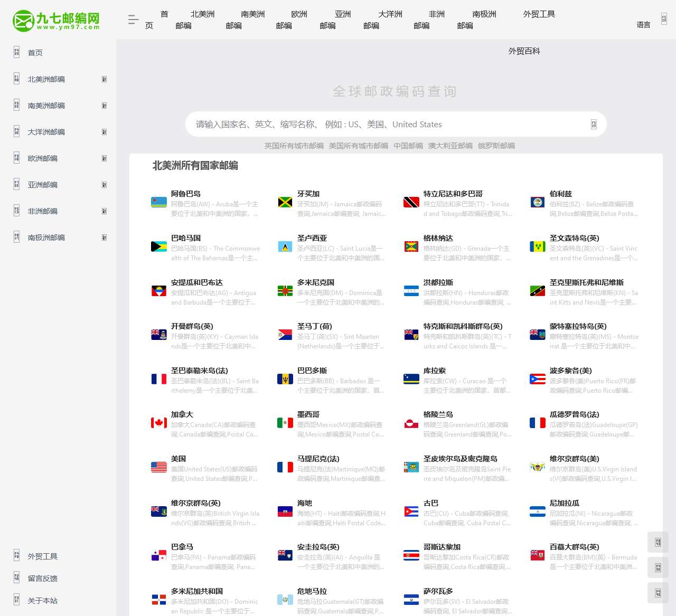Click the Greenland flag icon for 格陵兰岛
This screenshot has width=676, height=616.
click(x=411, y=423)
